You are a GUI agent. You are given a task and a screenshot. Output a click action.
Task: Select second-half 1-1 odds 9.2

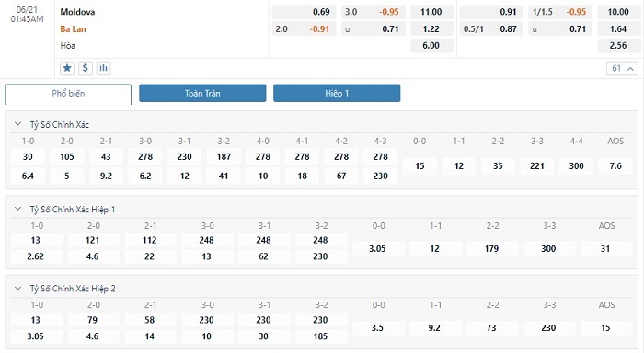click(x=434, y=327)
